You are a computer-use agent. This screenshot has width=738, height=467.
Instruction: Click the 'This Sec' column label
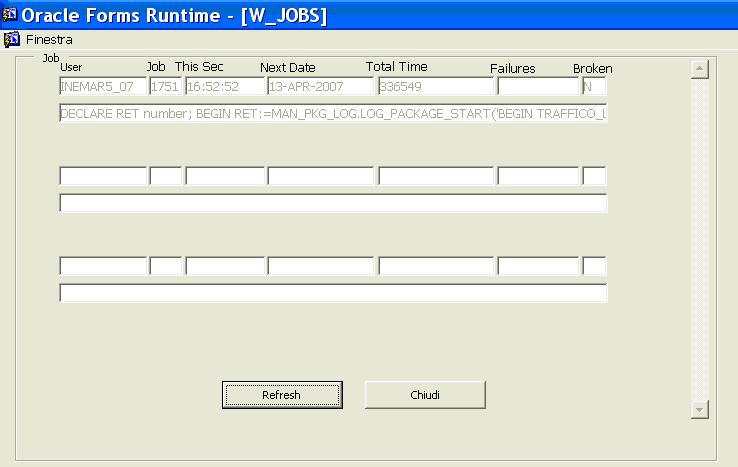pos(199,67)
